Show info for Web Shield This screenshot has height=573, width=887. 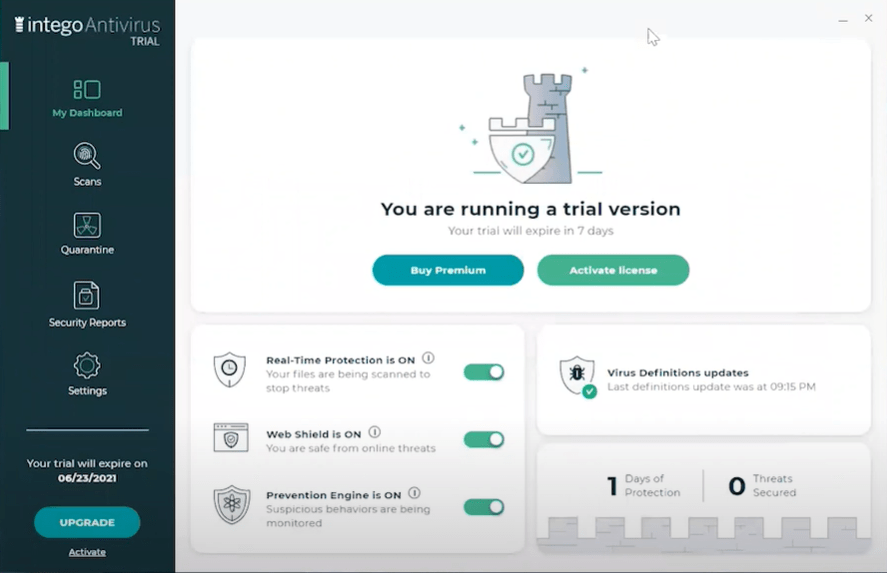pyautogui.click(x=374, y=432)
